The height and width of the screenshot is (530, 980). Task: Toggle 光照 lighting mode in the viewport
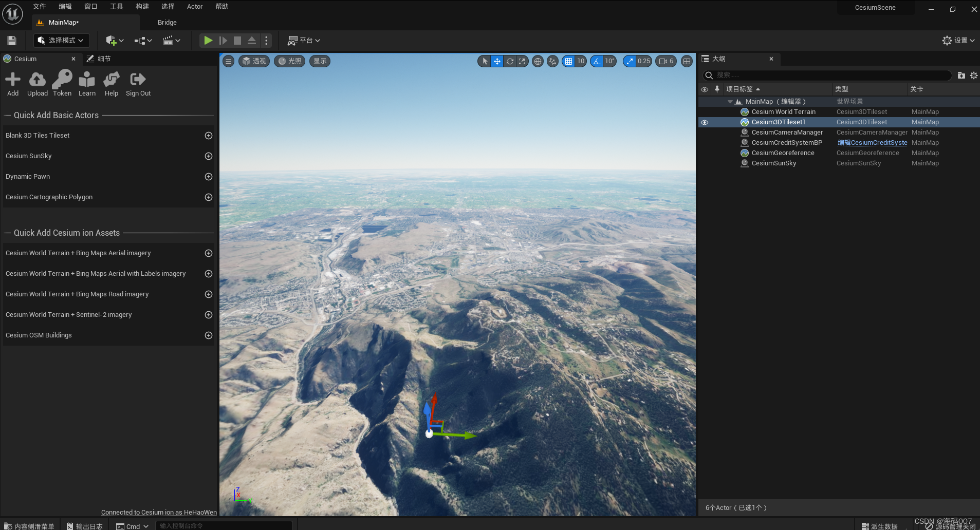289,61
